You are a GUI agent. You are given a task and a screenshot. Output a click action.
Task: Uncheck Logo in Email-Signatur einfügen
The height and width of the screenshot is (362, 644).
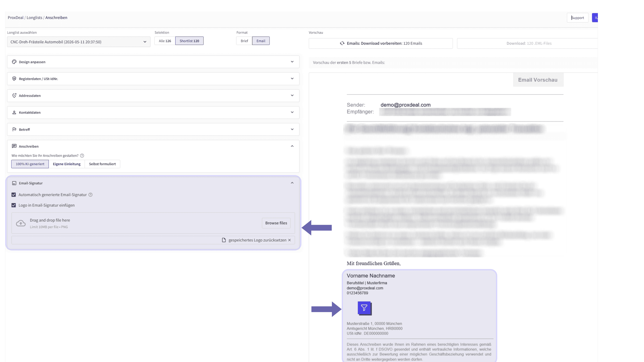tap(14, 205)
